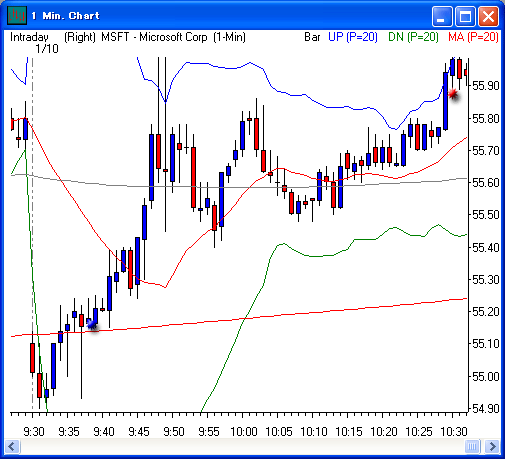Viewport: 505px width, 459px height.
Task: Click the 'Intraday' label
Action: pyautogui.click(x=29, y=37)
